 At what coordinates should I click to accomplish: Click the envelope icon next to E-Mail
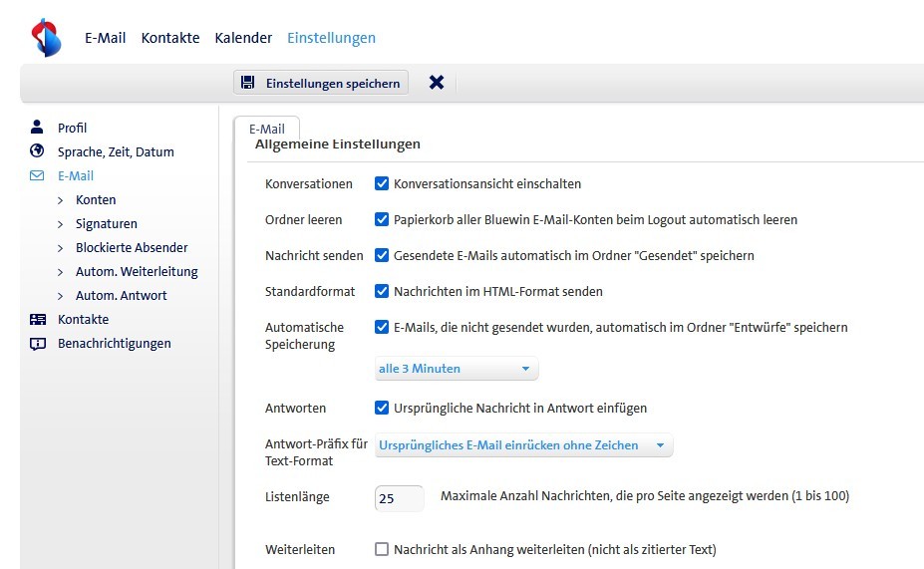click(38, 175)
